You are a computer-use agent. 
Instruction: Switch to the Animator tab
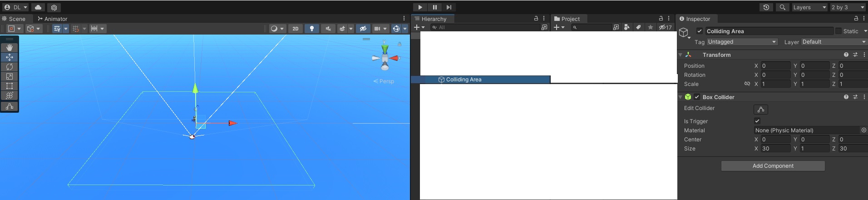53,19
